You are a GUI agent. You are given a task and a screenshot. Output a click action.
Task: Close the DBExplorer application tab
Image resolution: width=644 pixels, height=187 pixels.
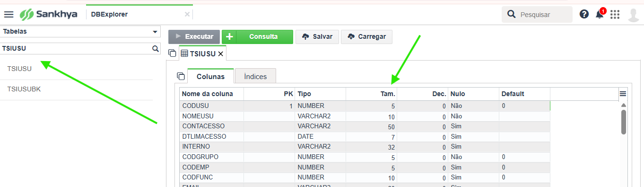tap(187, 15)
